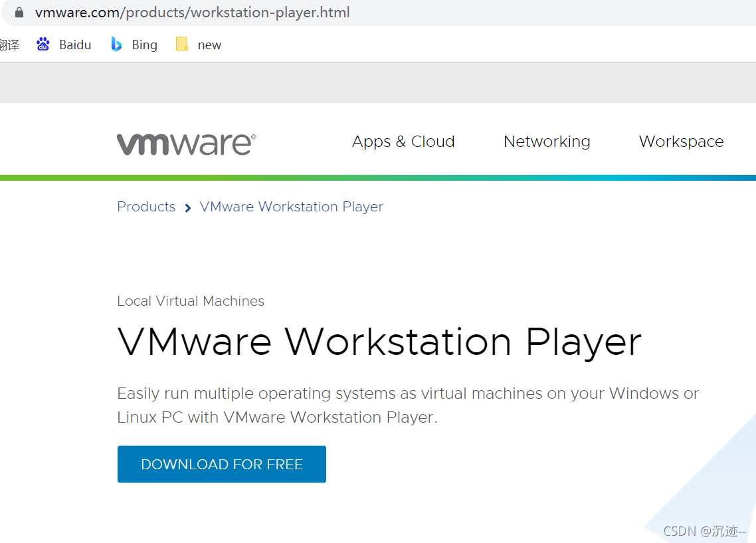
Task: Click DOWNLOAD FOR FREE
Action: [221, 464]
